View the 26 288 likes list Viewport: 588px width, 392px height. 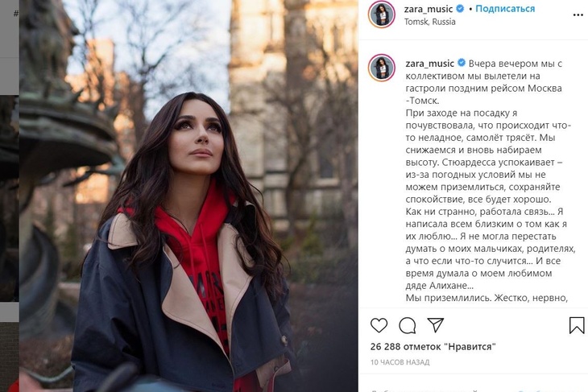pyautogui.click(x=433, y=347)
